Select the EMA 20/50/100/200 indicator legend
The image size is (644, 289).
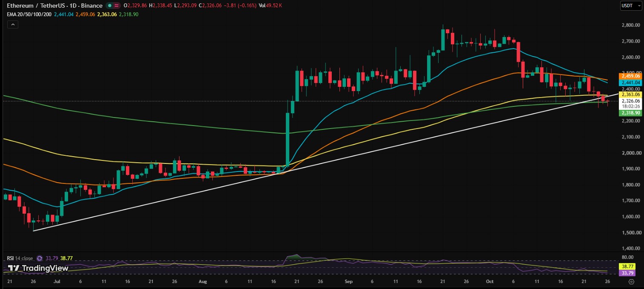[29, 14]
